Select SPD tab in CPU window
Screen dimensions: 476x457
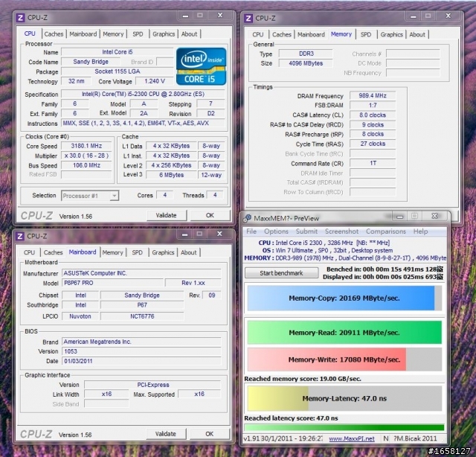pyautogui.click(x=138, y=34)
